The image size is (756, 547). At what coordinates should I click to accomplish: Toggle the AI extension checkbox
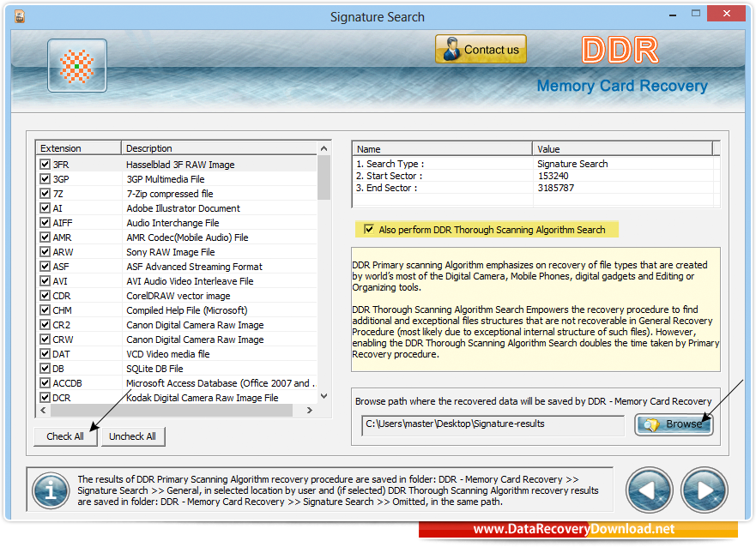pos(45,208)
